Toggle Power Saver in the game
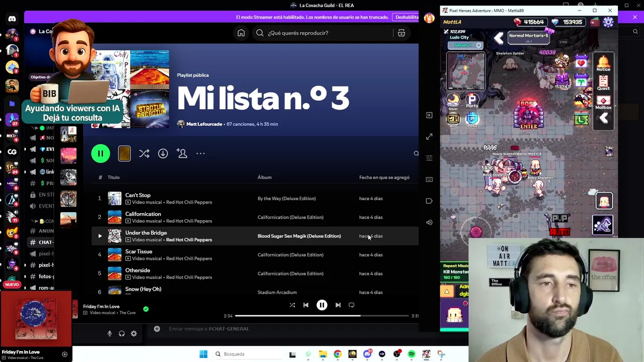 (x=453, y=101)
